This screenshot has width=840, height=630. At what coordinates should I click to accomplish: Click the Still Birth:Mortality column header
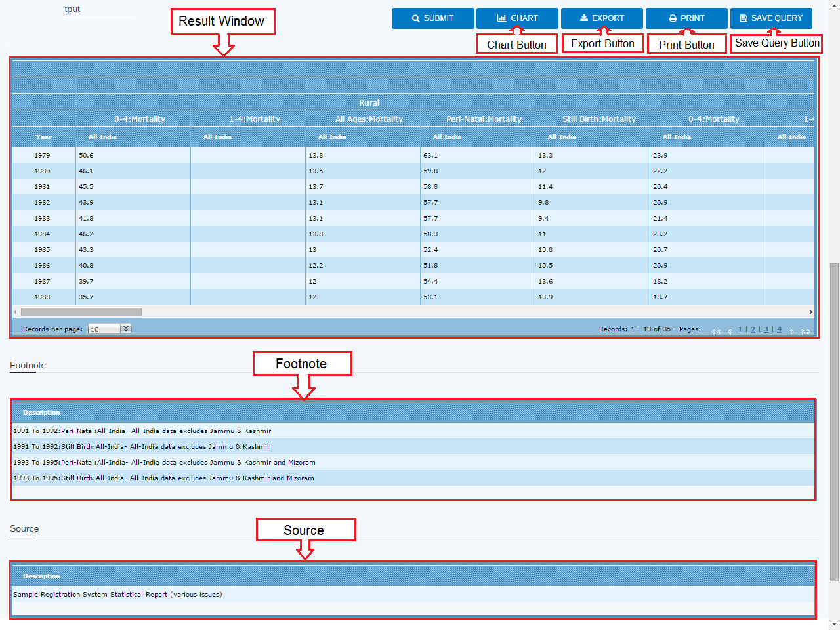point(598,119)
